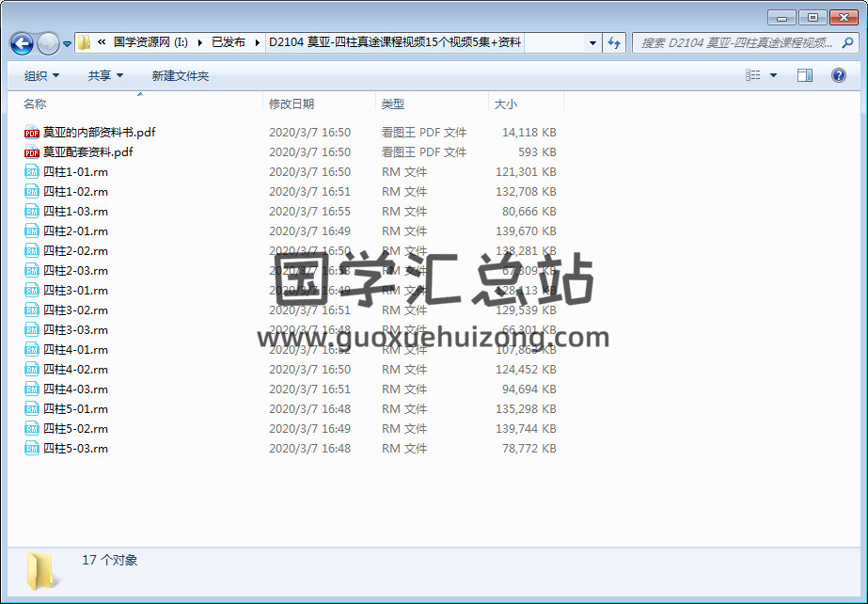
Task: Click the RM icon of 四柱1-03.rm
Action: [32, 212]
